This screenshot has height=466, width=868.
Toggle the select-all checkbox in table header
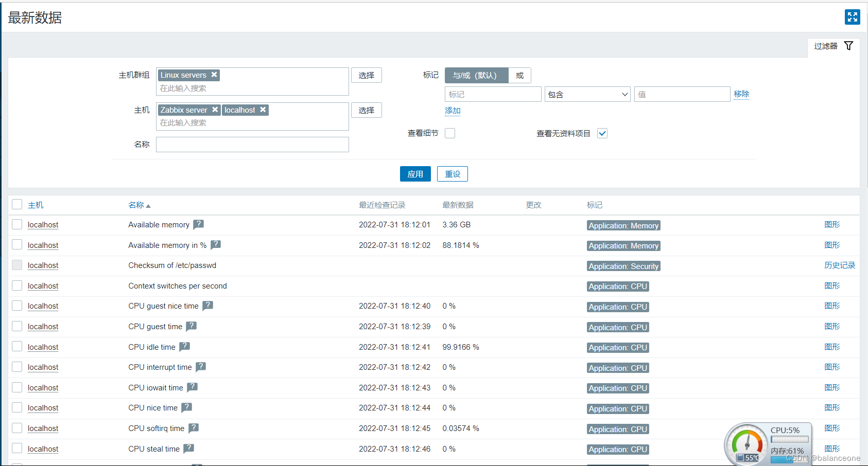17,204
